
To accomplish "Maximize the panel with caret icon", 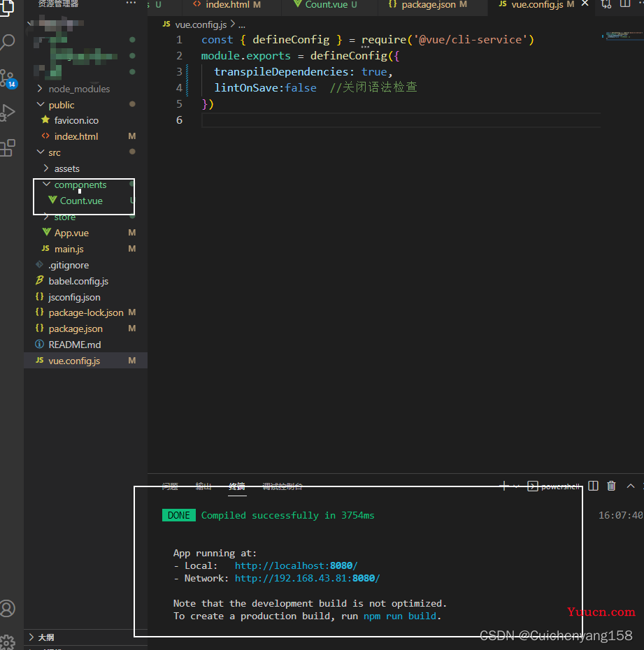I will (x=630, y=486).
